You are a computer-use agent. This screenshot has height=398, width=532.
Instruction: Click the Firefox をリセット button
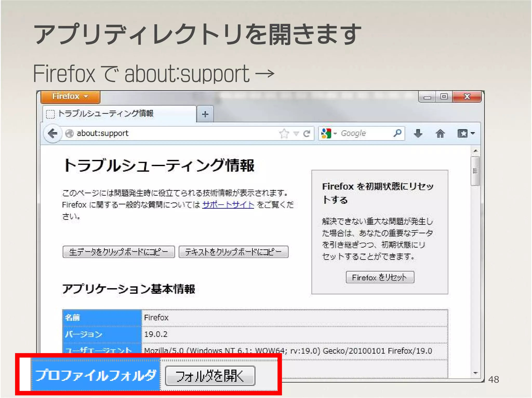click(380, 277)
